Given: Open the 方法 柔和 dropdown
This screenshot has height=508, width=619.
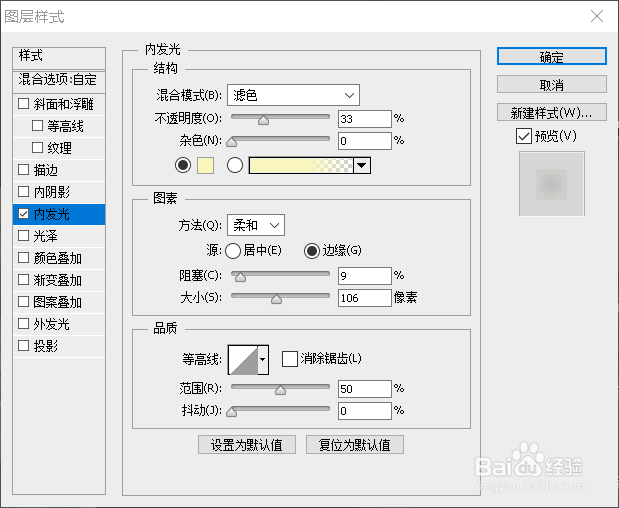Looking at the screenshot, I should click(x=256, y=225).
